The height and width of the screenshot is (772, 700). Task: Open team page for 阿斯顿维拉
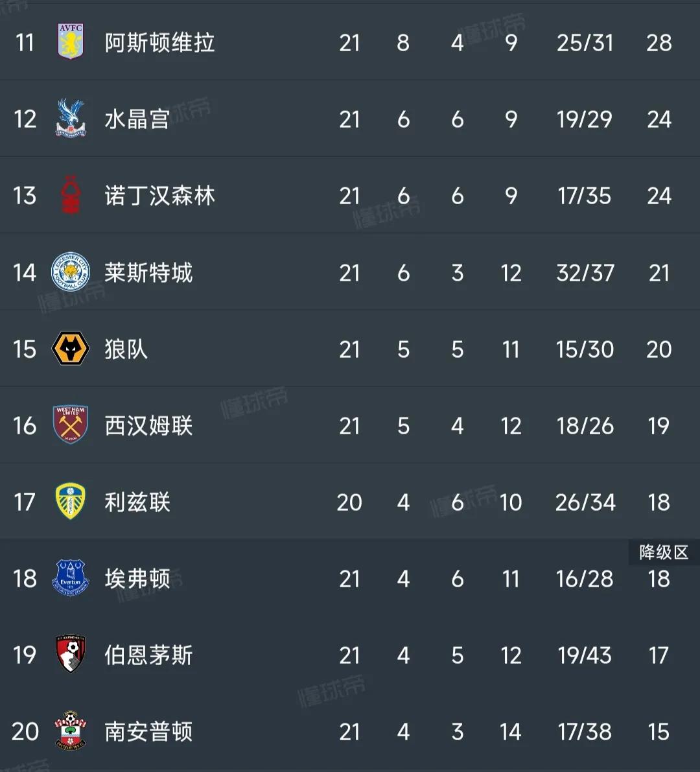[x=159, y=43]
